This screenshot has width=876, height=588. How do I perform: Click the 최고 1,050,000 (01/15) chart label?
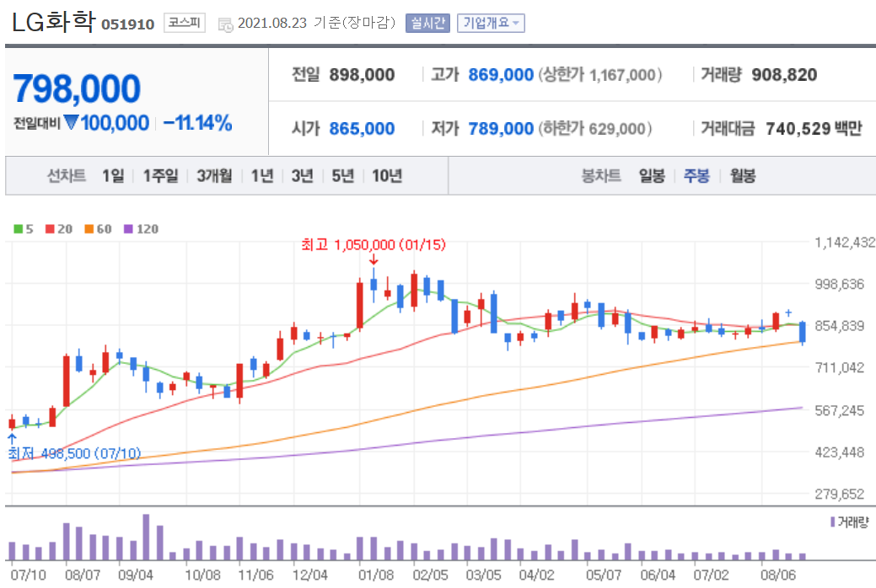click(374, 244)
